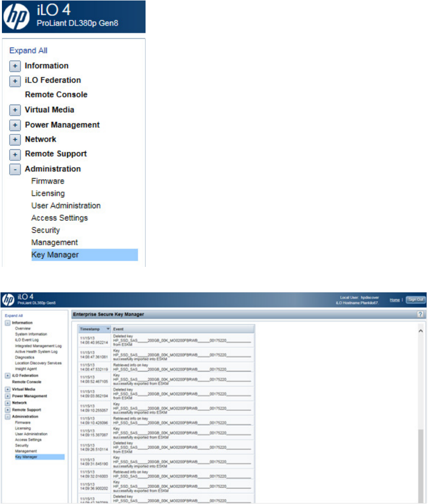The width and height of the screenshot is (428, 504).
Task: Open Management in the full-page sidebar
Action: coord(26,451)
